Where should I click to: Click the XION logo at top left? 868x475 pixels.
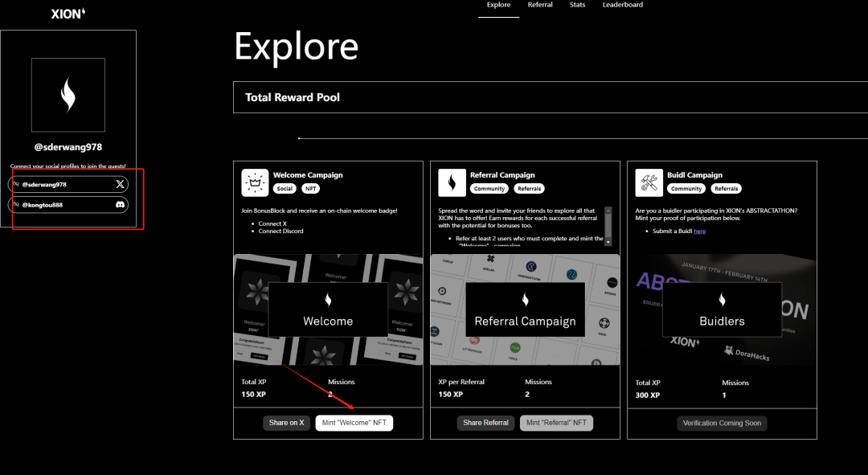click(68, 14)
